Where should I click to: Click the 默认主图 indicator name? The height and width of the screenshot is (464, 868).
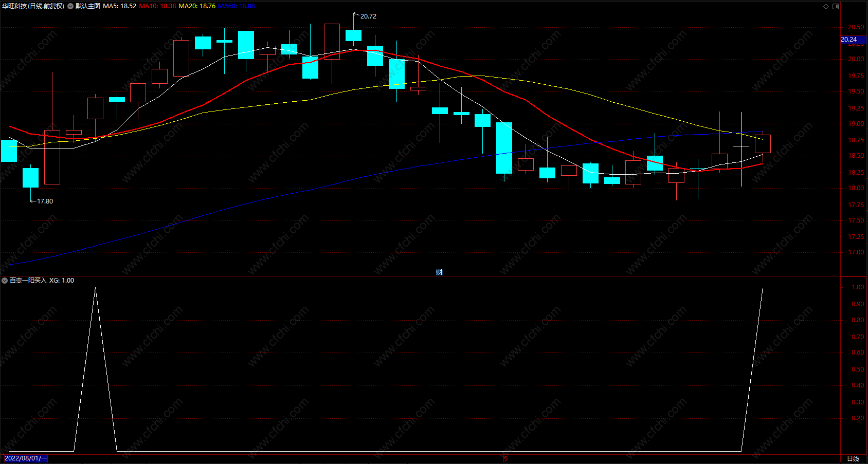[x=88, y=6]
